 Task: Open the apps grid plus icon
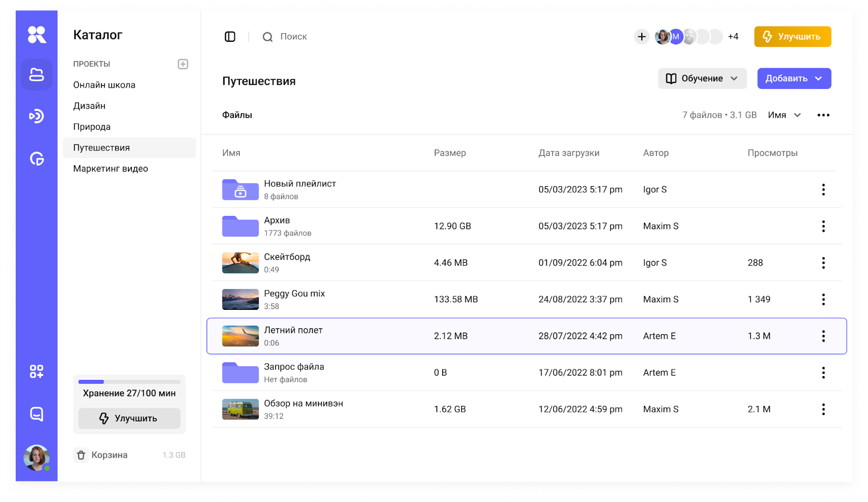tap(36, 372)
